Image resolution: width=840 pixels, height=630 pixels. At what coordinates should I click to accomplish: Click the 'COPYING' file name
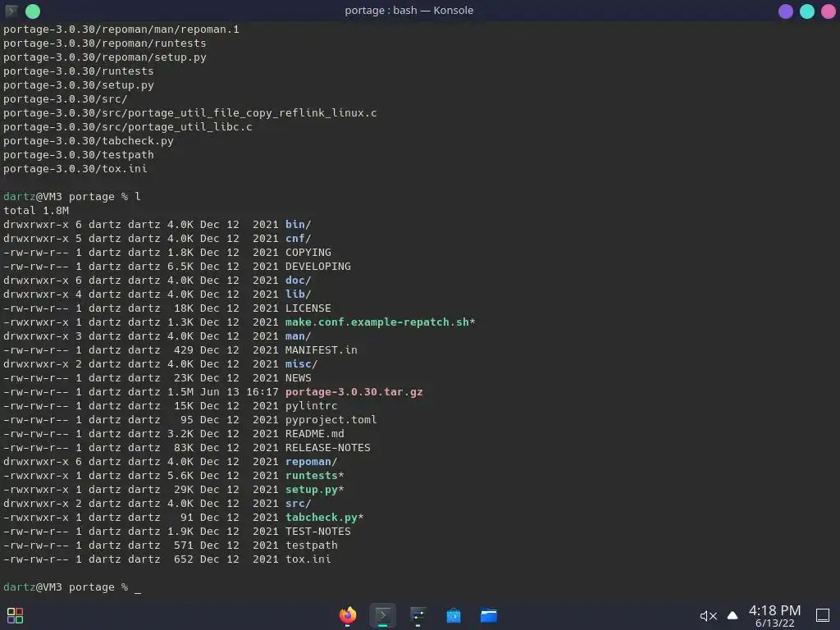click(x=308, y=253)
